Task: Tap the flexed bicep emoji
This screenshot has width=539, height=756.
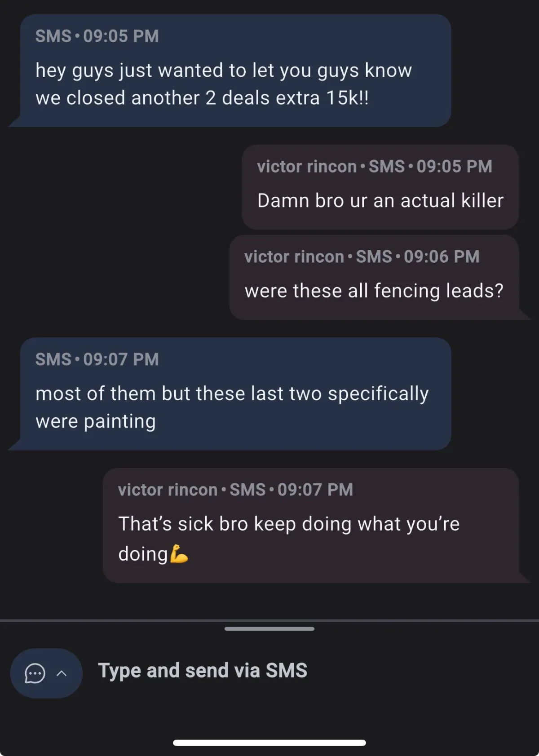Action: click(x=179, y=554)
